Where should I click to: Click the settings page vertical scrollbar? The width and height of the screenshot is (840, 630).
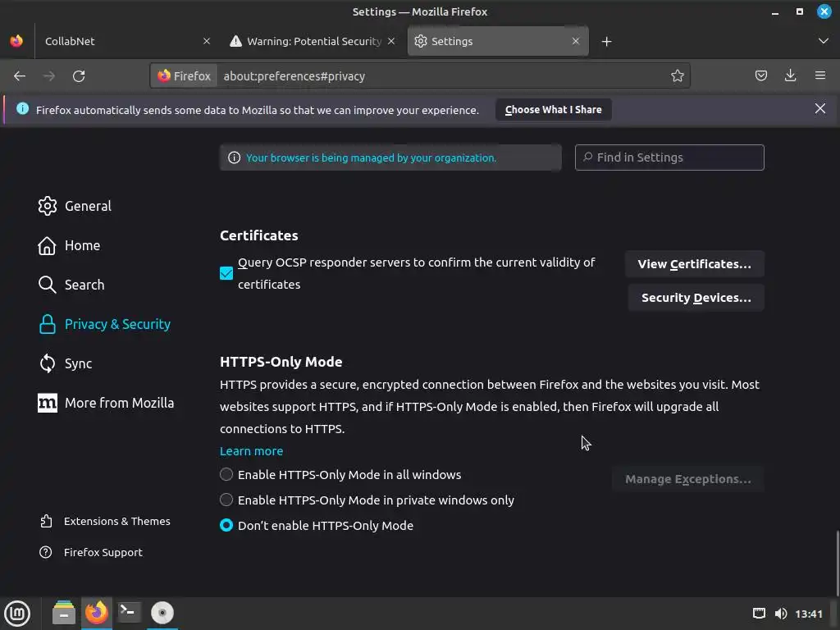point(836,564)
